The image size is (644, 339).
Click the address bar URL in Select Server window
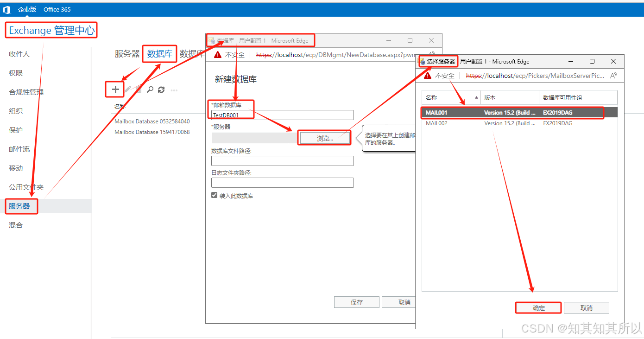tap(535, 76)
